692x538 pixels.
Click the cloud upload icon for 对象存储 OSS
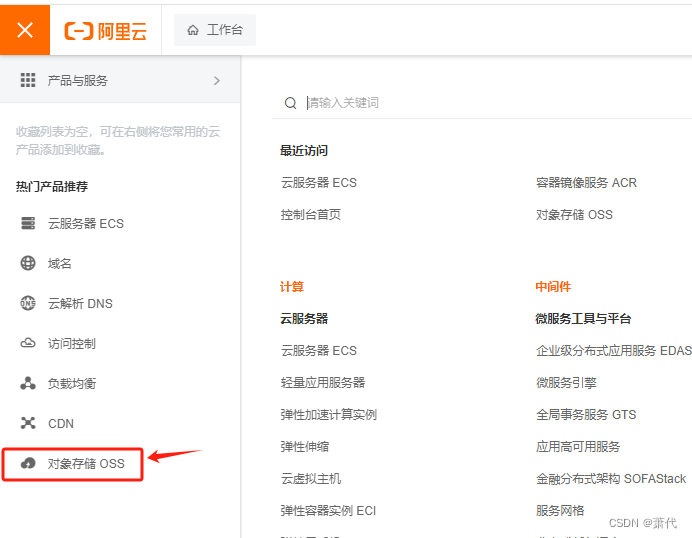28,463
